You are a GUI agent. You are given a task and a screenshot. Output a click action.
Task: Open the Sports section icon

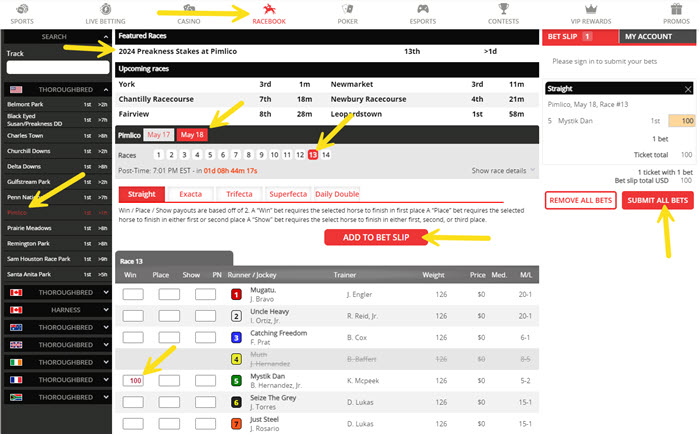click(x=22, y=8)
